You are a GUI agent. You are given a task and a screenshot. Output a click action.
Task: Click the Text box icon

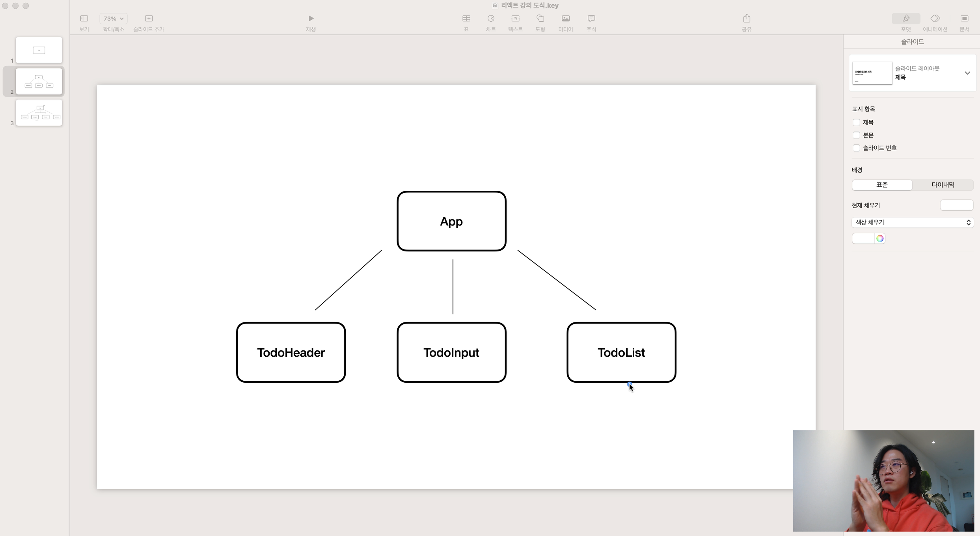click(515, 19)
